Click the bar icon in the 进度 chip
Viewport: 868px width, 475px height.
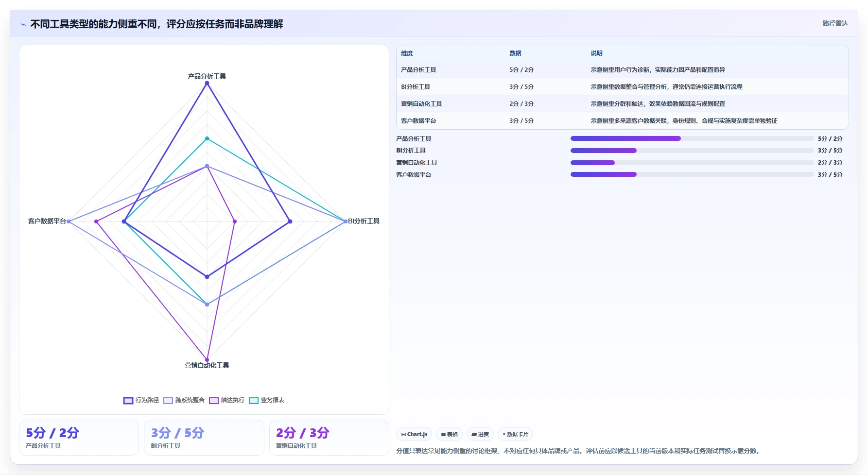pyautogui.click(x=474, y=435)
